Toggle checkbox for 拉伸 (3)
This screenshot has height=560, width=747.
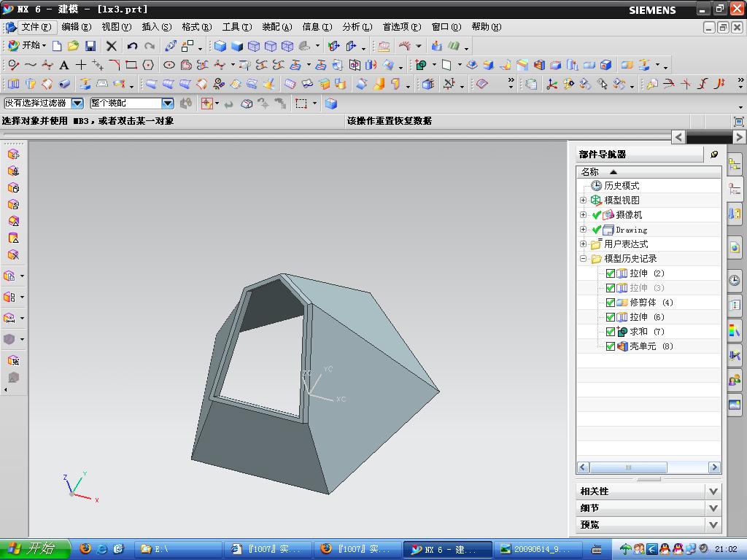pyautogui.click(x=611, y=288)
